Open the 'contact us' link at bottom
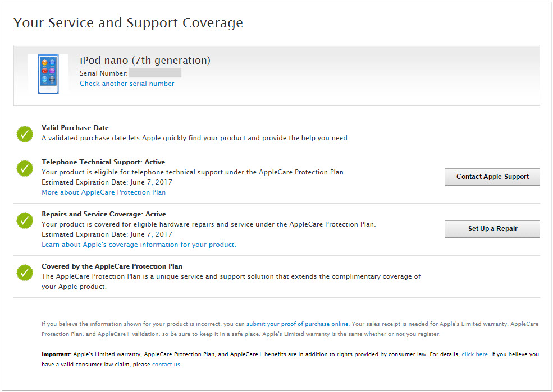The height and width of the screenshot is (392, 553). click(166, 365)
